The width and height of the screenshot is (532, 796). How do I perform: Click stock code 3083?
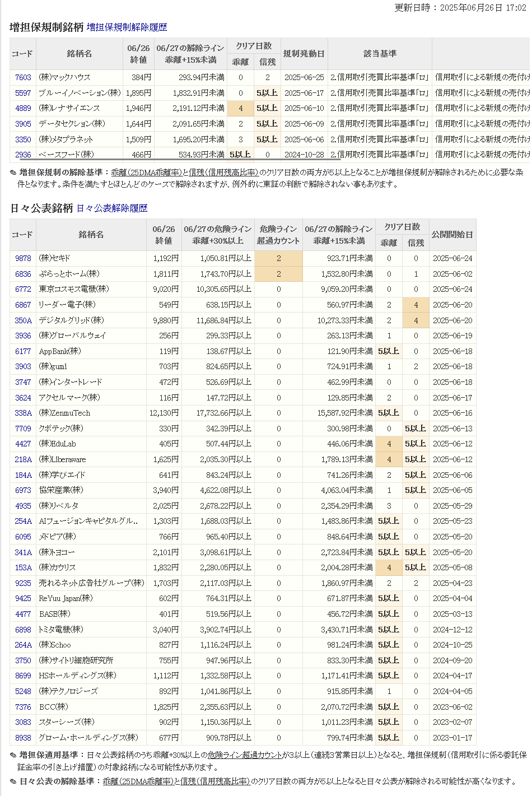23,722
